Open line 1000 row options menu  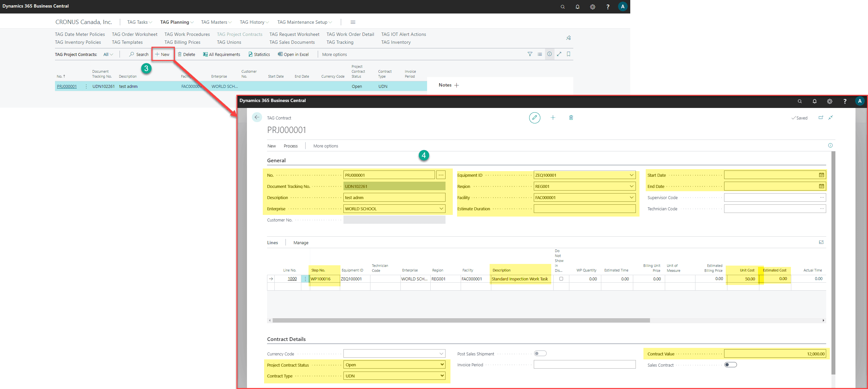(305, 279)
